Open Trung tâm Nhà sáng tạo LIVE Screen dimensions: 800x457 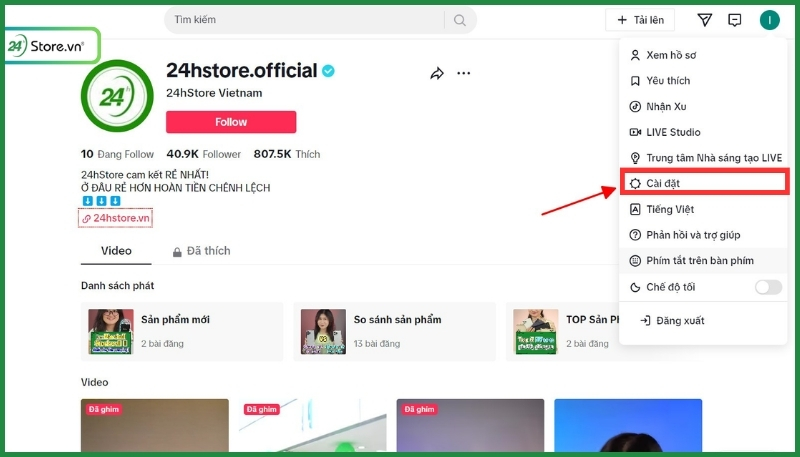click(703, 158)
